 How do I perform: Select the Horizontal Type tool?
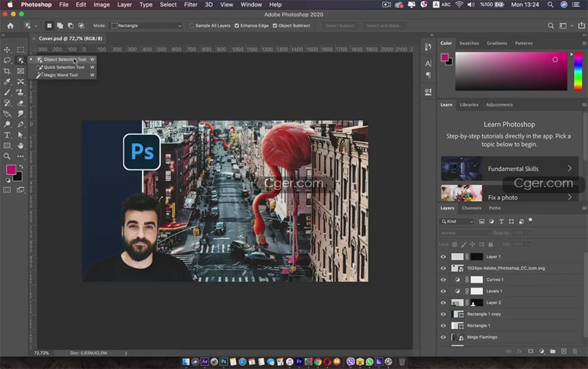(7, 135)
